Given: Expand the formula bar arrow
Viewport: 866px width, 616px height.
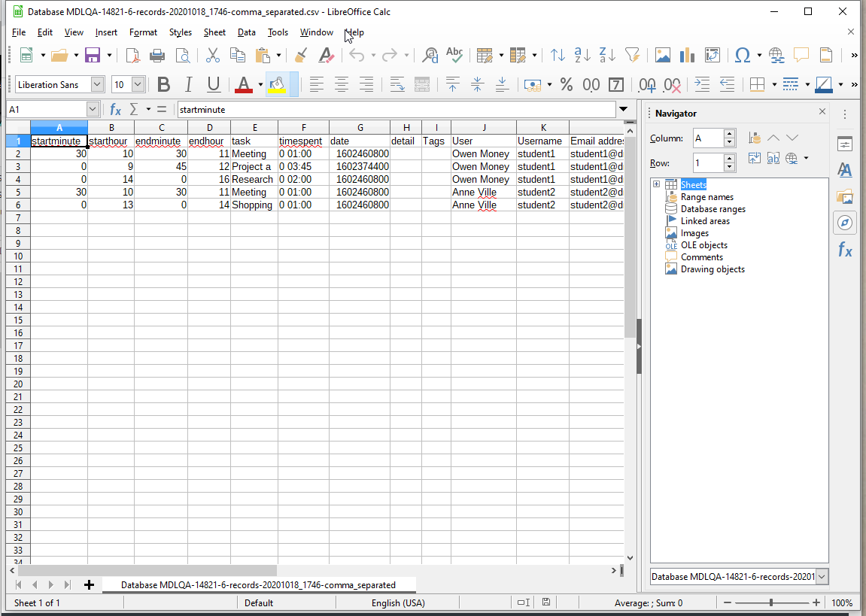Looking at the screenshot, I should 624,109.
